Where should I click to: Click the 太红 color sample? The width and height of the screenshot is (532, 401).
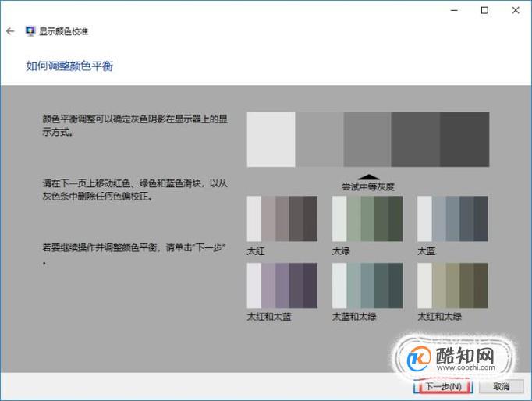tap(282, 218)
